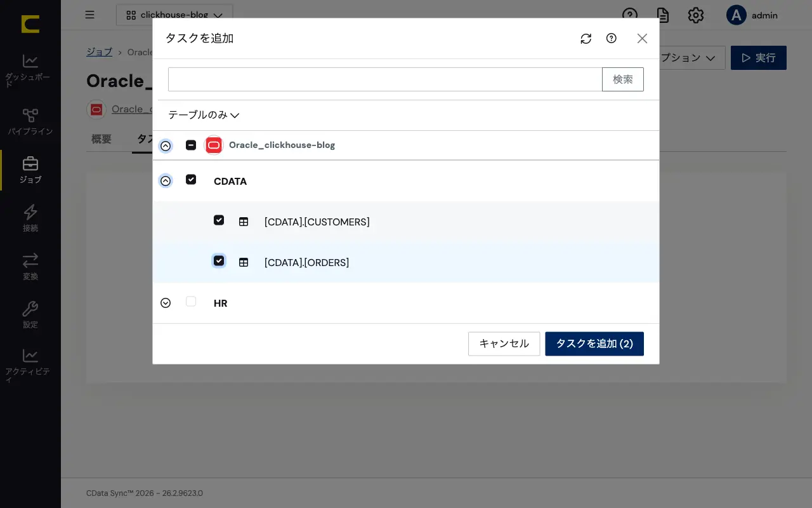Open 接続 in the sidebar
The height and width of the screenshot is (508, 812).
30,218
